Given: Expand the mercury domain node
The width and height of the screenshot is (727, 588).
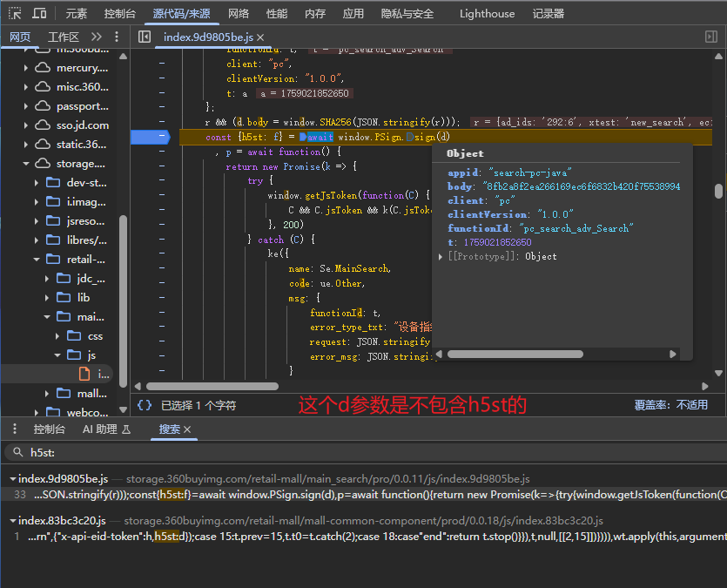Looking at the screenshot, I should click(x=26, y=68).
